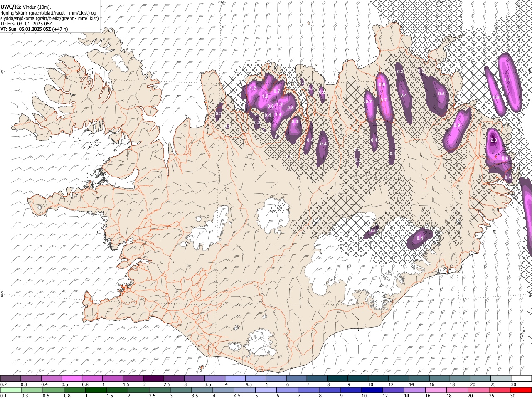
Task: Select the crimson 25 mm rain scale swatch
Action: (x=500, y=390)
